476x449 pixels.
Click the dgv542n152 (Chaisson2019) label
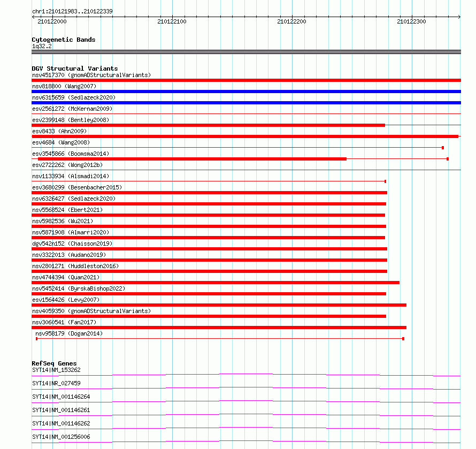click(x=72, y=243)
